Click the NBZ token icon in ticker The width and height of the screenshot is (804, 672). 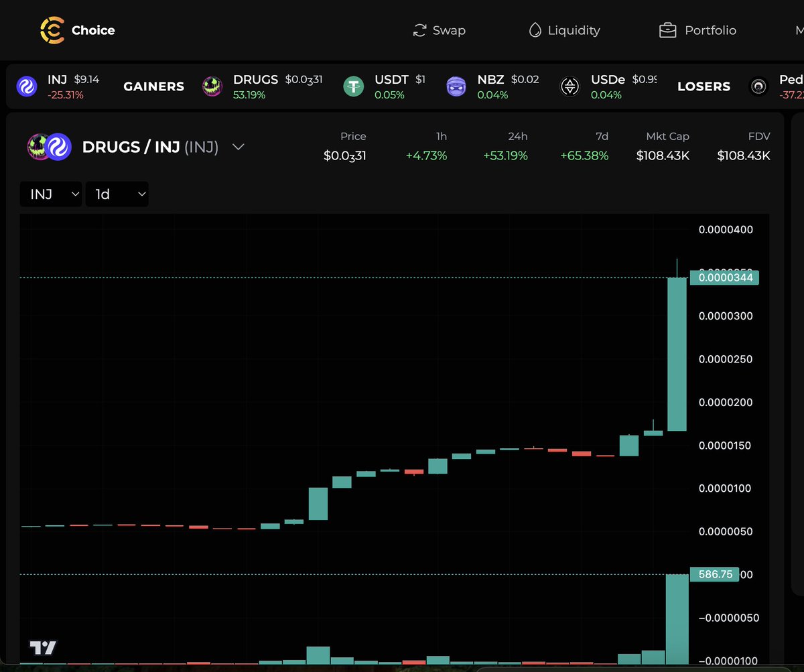point(456,86)
